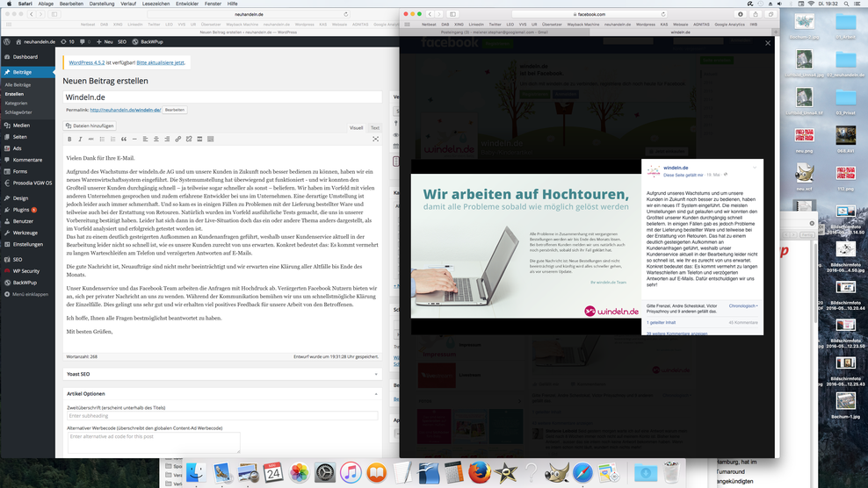Open System Preferences from the Dock
This screenshot has width=868, height=488.
tap(325, 473)
